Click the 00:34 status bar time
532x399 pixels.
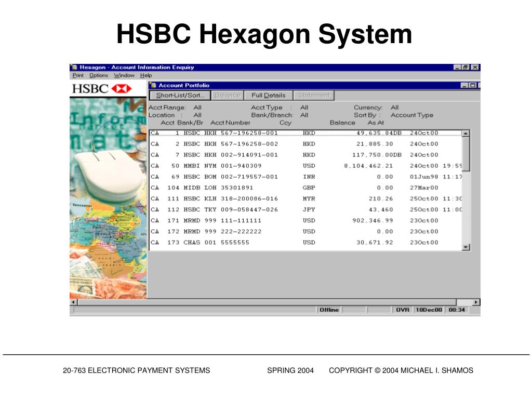pos(457,310)
